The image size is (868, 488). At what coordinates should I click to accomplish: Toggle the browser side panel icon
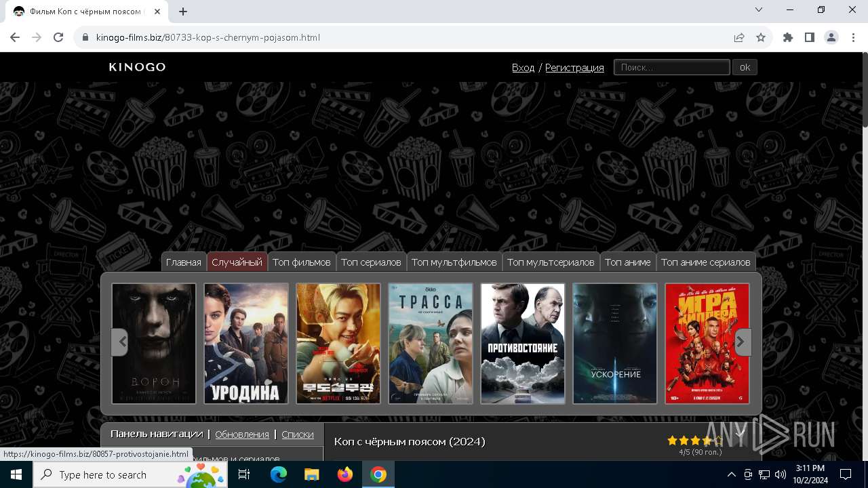coord(810,37)
